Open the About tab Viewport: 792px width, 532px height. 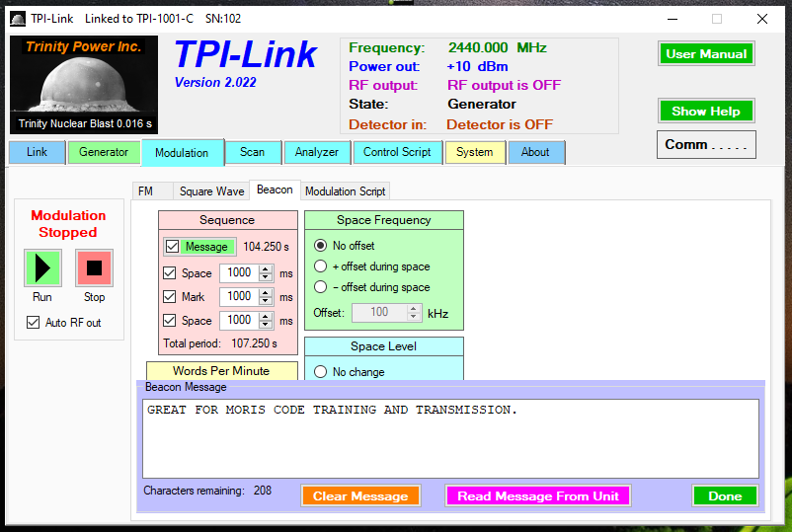[535, 152]
